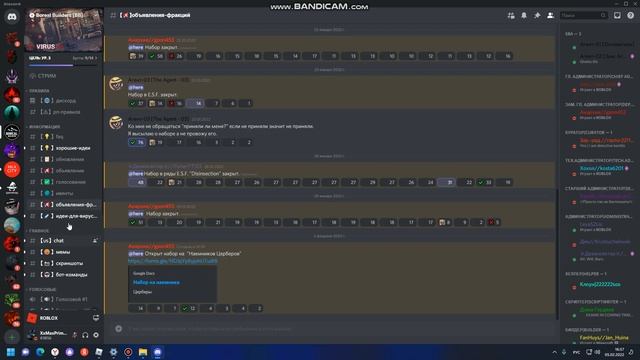Show hidden system tray icons
The width and height of the screenshot is (640, 360).
click(x=554, y=352)
